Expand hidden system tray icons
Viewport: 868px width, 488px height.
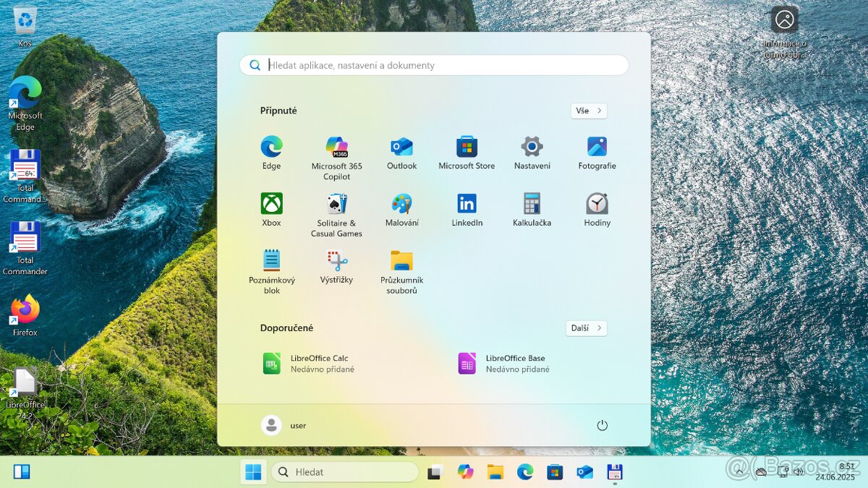tap(739, 471)
